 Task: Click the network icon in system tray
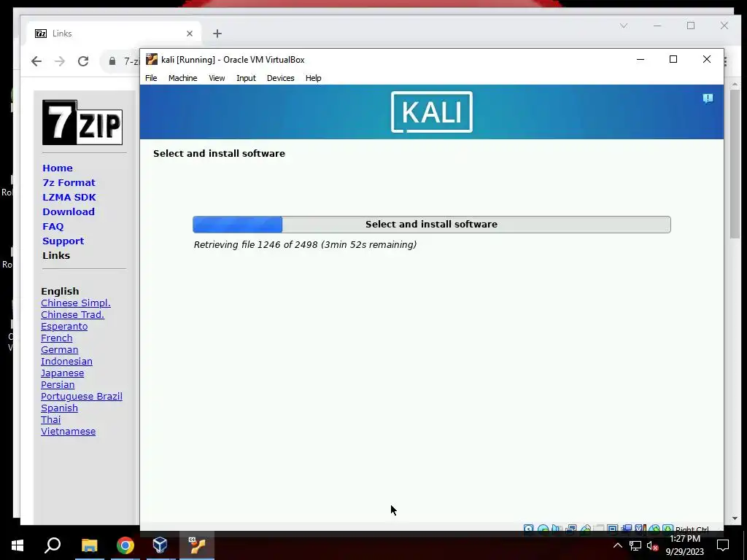point(635,545)
